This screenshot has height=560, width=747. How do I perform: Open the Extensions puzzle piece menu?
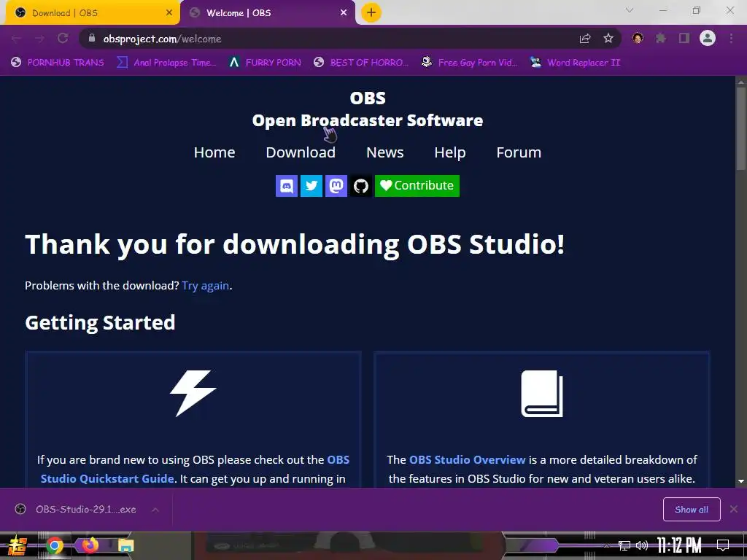[x=661, y=39]
